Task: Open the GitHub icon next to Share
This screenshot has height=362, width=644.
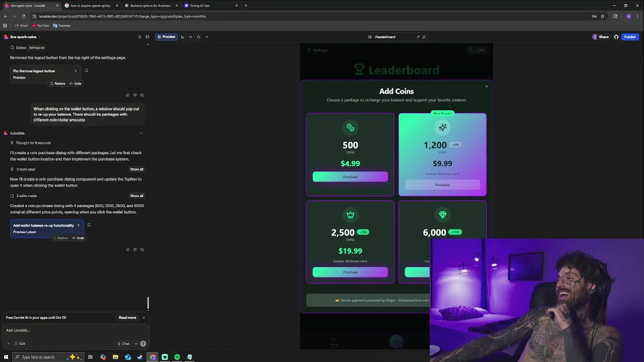Action: (616, 37)
